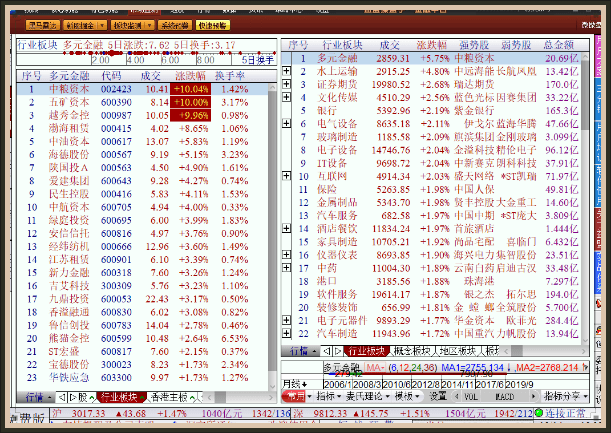The image size is (611, 433).
Task: Click the 系统诊断 toolbar button
Action: pyautogui.click(x=175, y=25)
